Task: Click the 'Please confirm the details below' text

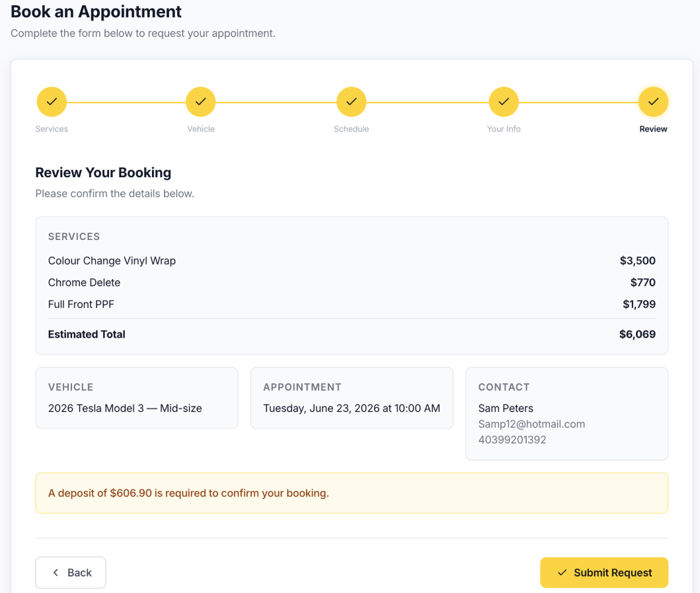Action: 115,194
